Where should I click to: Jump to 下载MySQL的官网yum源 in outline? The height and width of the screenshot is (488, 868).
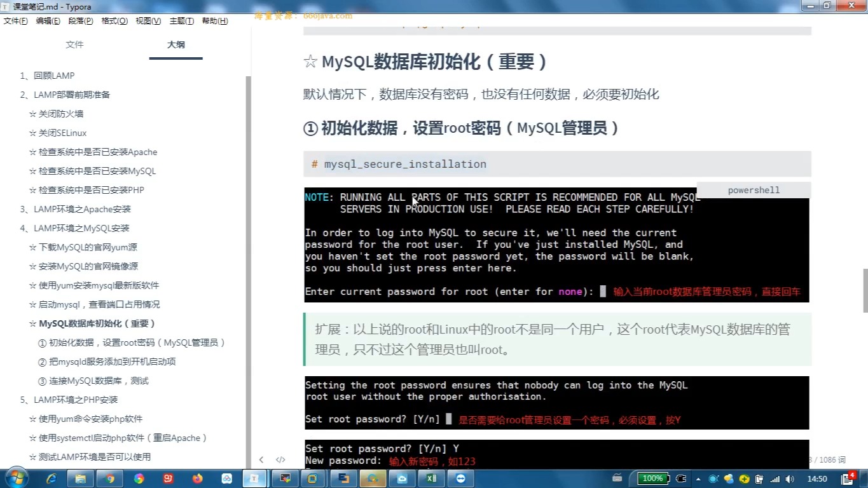(83, 247)
